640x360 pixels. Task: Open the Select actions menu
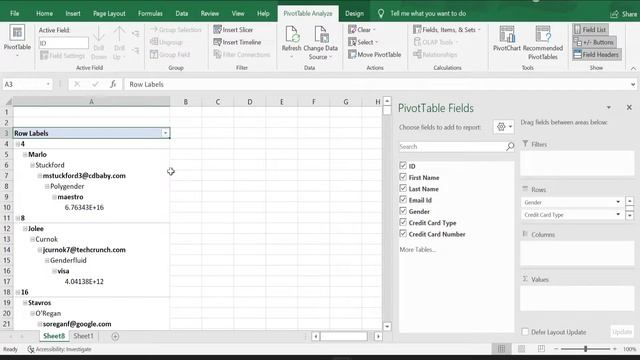pyautogui.click(x=363, y=42)
